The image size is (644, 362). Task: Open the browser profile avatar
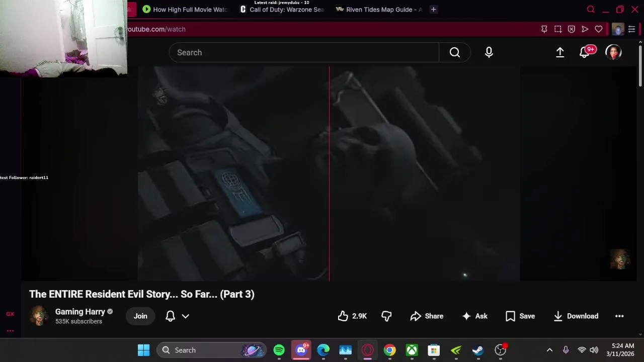pos(618,29)
